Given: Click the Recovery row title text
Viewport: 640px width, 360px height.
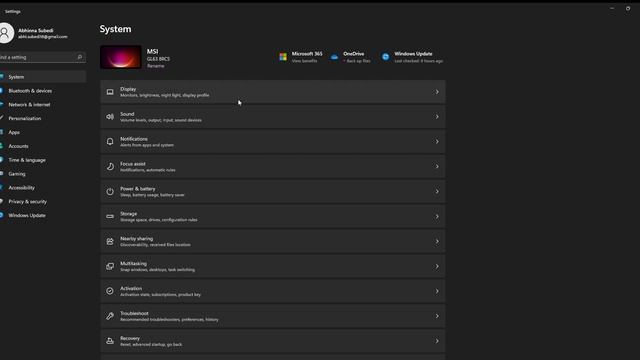Looking at the screenshot, I should (x=130, y=338).
